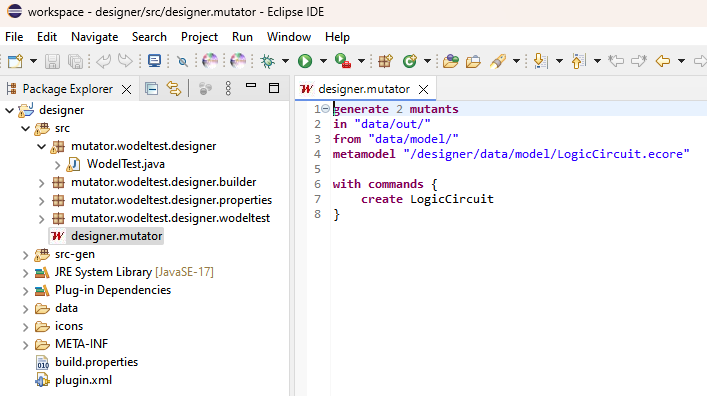707x396 pixels.
Task: Open the Run menu
Action: [242, 37]
